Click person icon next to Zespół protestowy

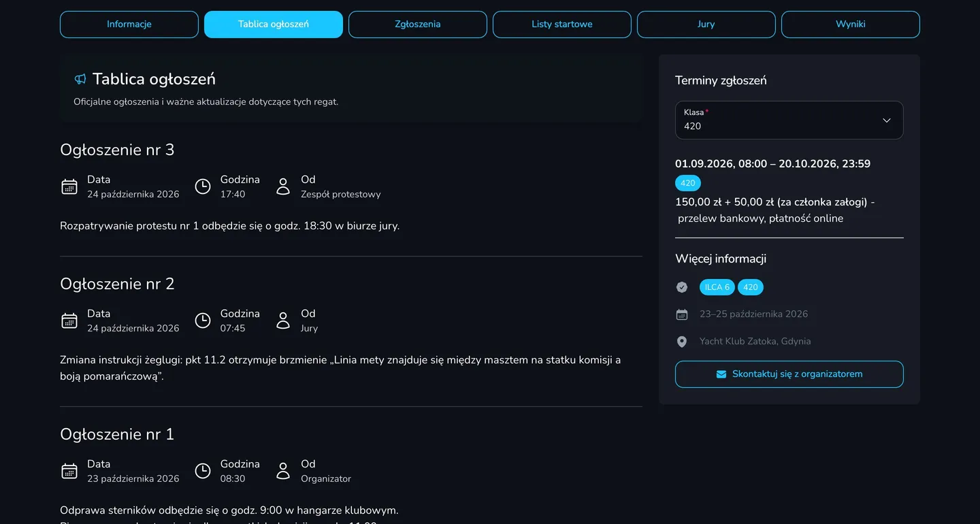(x=283, y=186)
